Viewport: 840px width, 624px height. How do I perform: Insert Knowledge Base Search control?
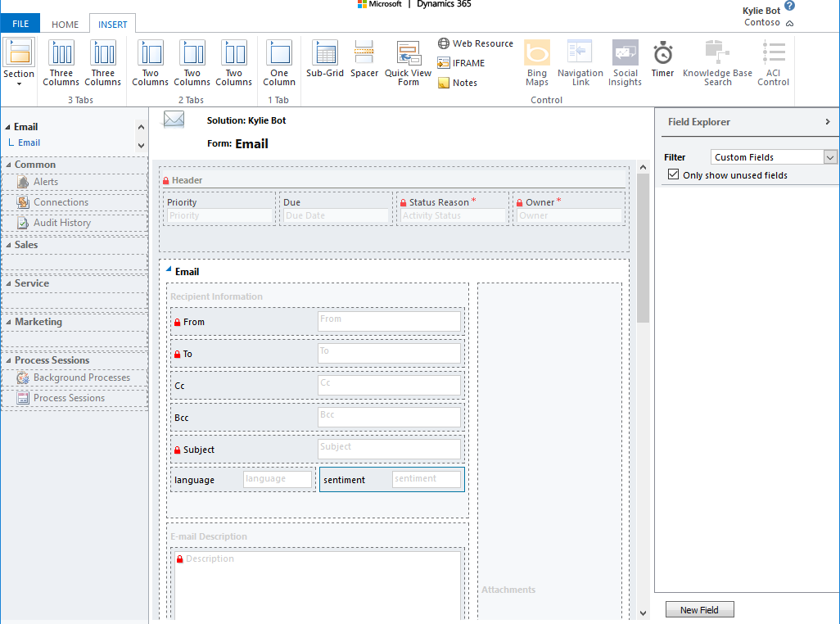coord(717,63)
